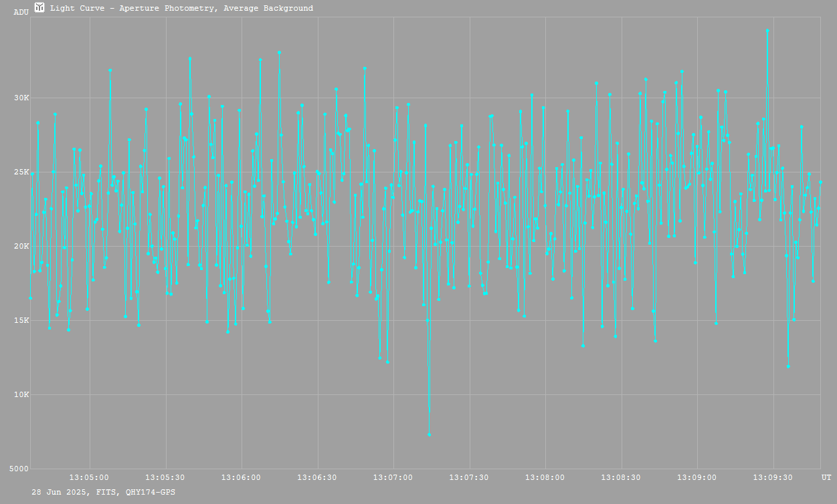
Task: Select the 13:06:30 time tick label
Action: (318, 478)
